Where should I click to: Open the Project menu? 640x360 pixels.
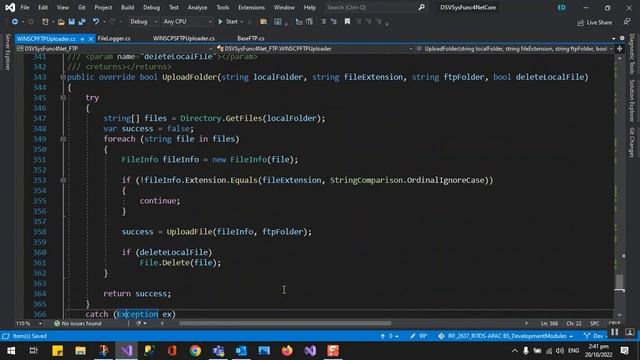103,7
